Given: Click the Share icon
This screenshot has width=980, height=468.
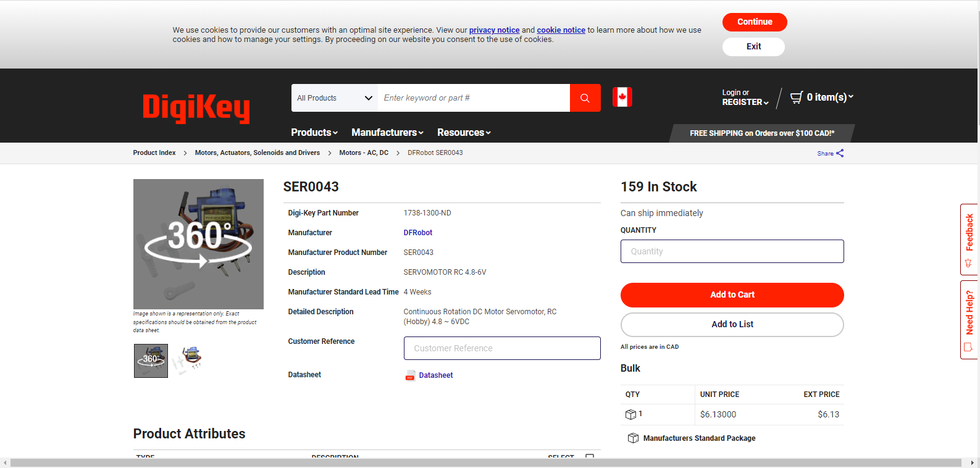Looking at the screenshot, I should coord(840,153).
